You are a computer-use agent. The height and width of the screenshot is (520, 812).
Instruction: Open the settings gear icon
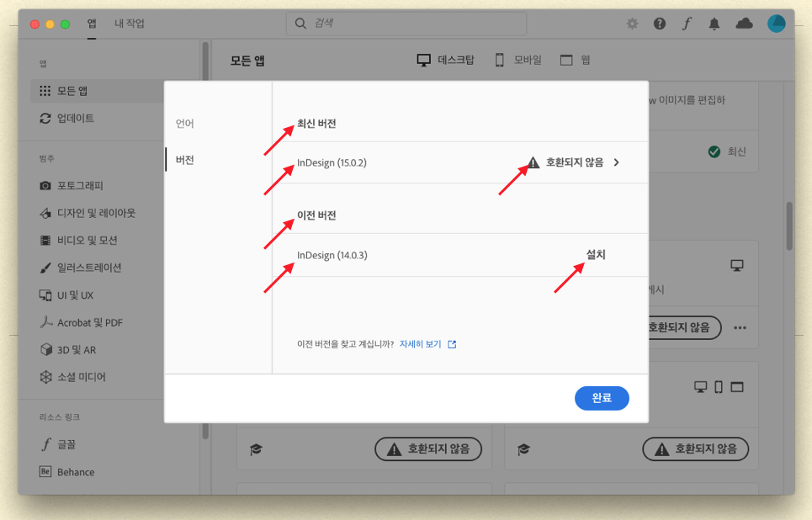632,24
